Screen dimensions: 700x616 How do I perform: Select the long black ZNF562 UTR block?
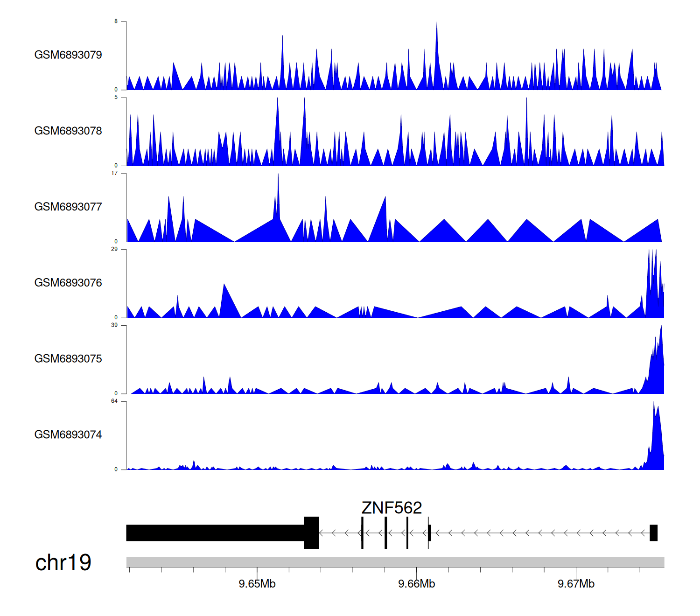215,533
